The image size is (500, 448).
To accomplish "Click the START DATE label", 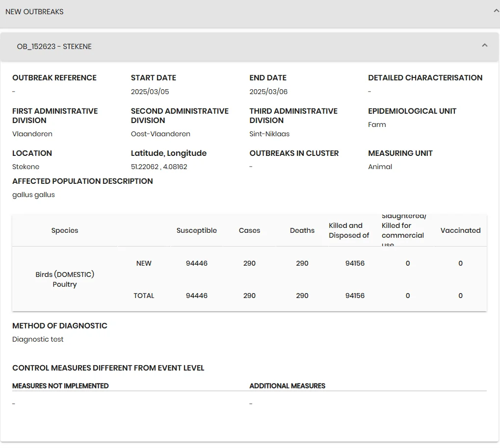I will pyautogui.click(x=154, y=78).
